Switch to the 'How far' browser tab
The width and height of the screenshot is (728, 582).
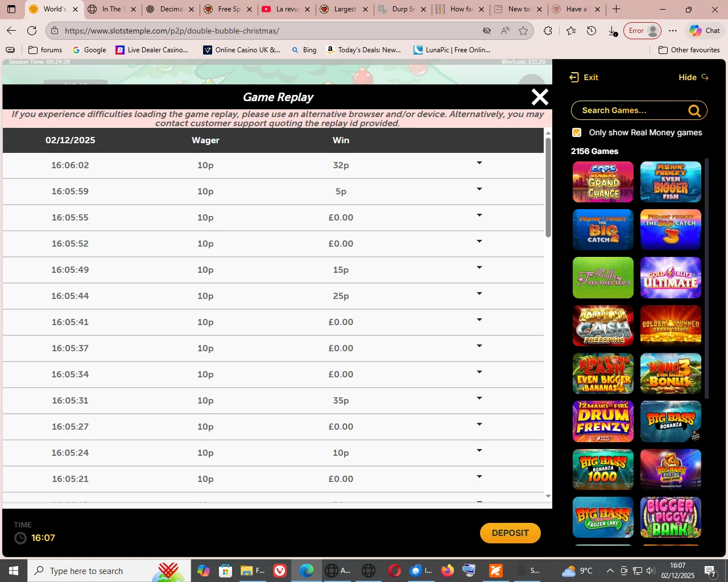pos(460,9)
